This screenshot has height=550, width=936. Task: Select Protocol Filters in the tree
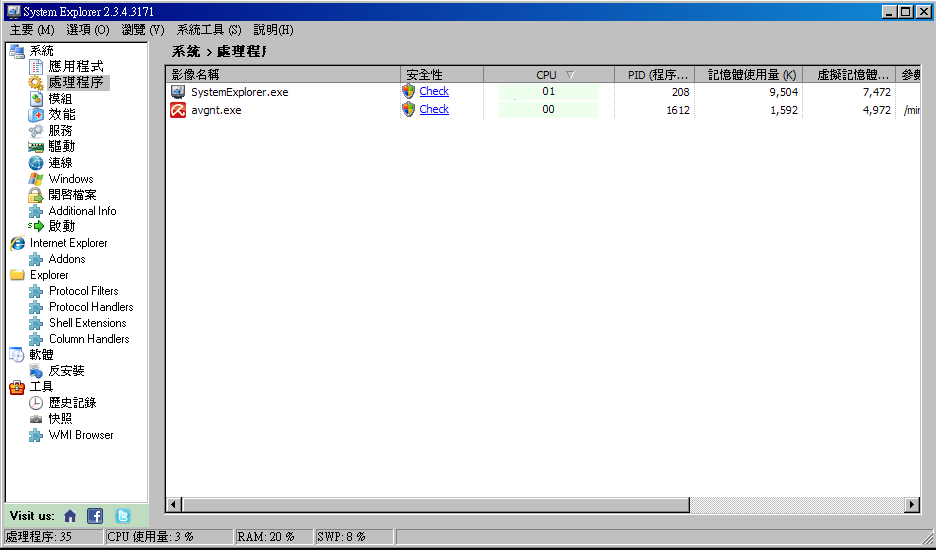point(84,291)
